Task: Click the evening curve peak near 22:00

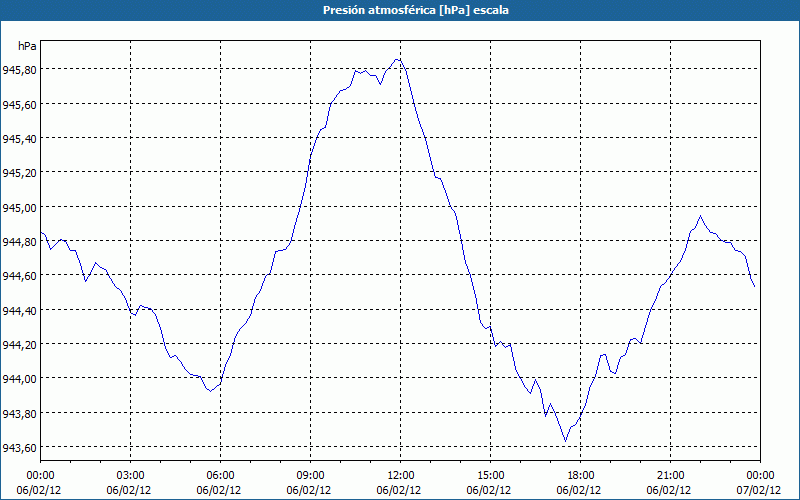Action: tap(701, 216)
